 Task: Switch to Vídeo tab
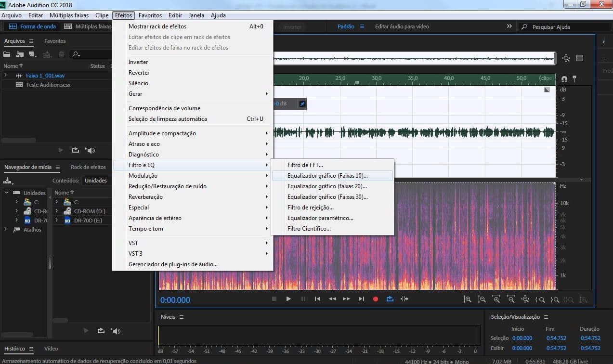(x=51, y=348)
